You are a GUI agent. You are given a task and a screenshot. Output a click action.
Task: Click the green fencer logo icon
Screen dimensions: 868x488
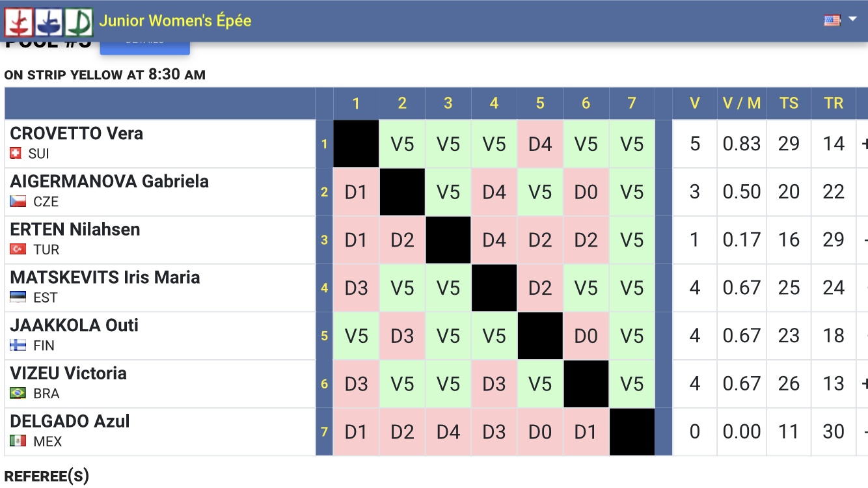point(79,21)
